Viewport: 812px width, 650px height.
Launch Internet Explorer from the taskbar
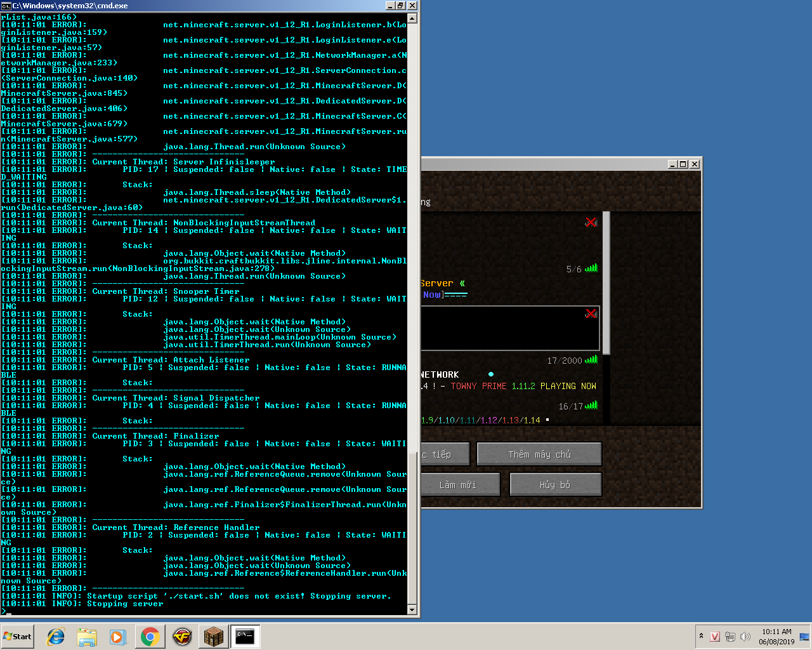56,637
